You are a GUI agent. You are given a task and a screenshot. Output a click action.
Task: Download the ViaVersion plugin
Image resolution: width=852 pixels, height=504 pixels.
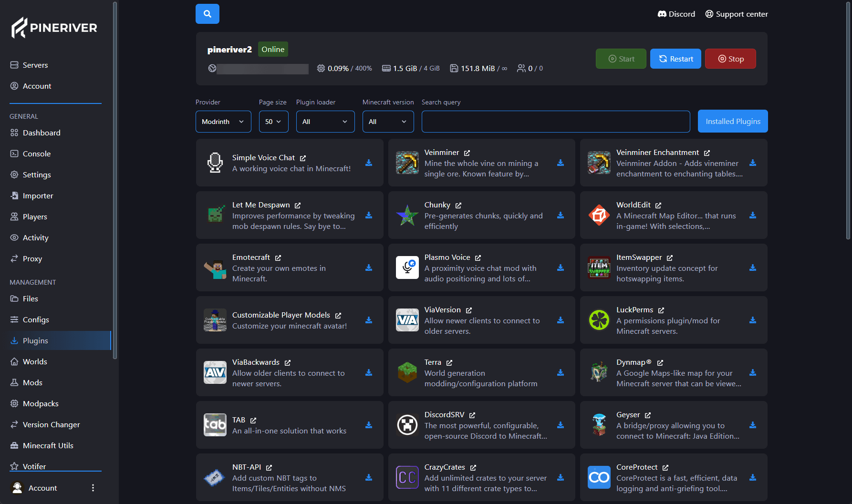pos(561,320)
